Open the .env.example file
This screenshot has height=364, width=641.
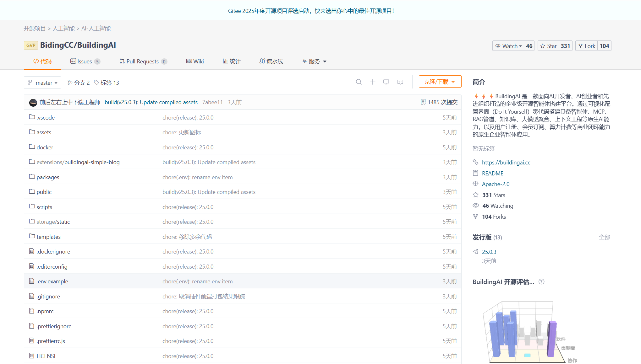(x=52, y=281)
